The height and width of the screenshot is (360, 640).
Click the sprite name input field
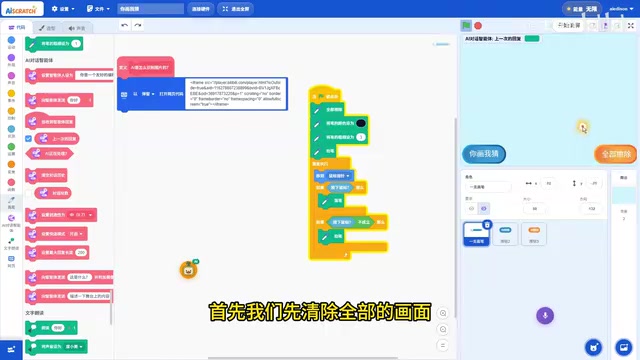pyautogui.click(x=488, y=187)
